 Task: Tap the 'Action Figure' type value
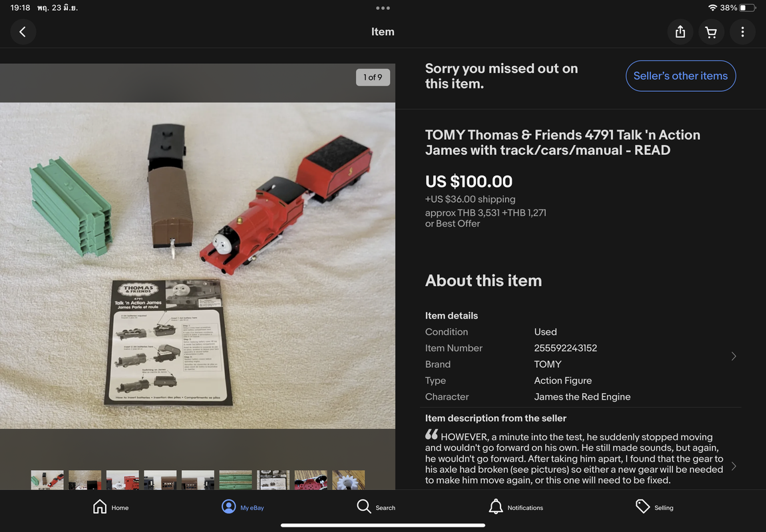pos(563,380)
